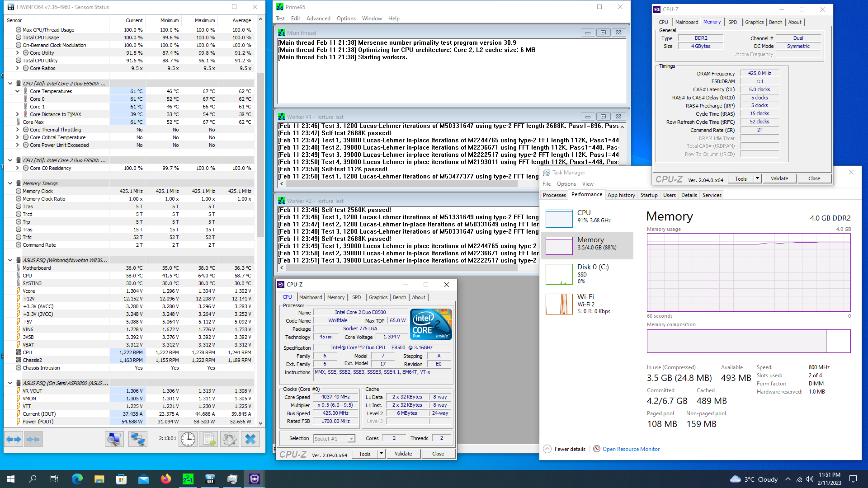This screenshot has width=868, height=488.
Task: Open HWiNFO sensor settings gear icon
Action: [x=230, y=439]
